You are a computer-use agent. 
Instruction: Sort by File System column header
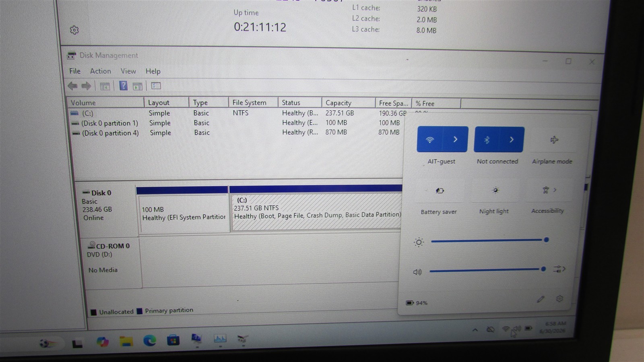[253, 103]
